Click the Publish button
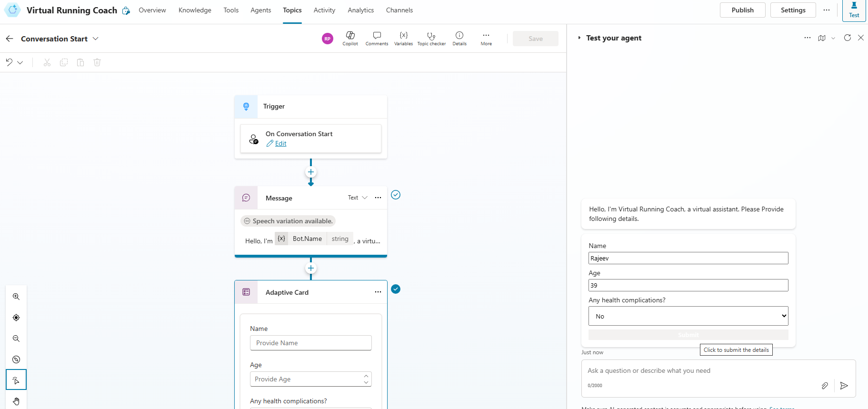This screenshot has height=409, width=868. pos(742,10)
